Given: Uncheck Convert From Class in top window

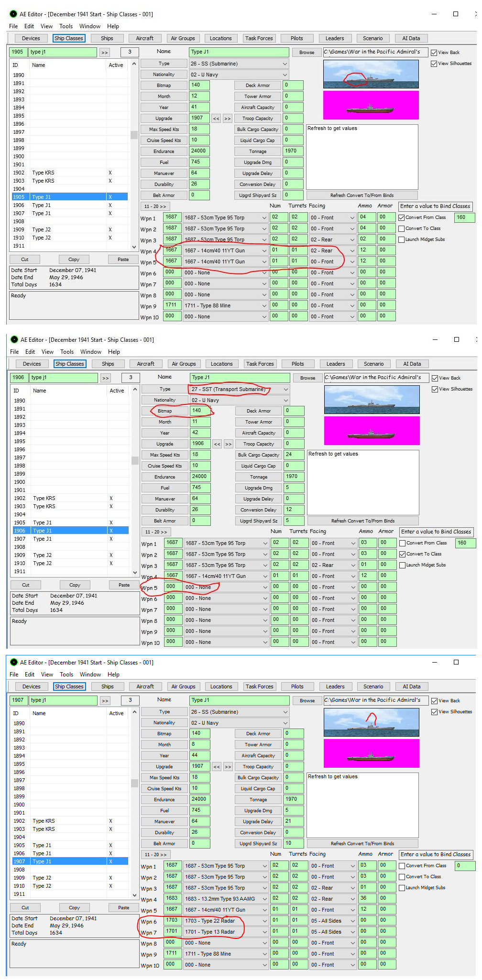Looking at the screenshot, I should 401,218.
